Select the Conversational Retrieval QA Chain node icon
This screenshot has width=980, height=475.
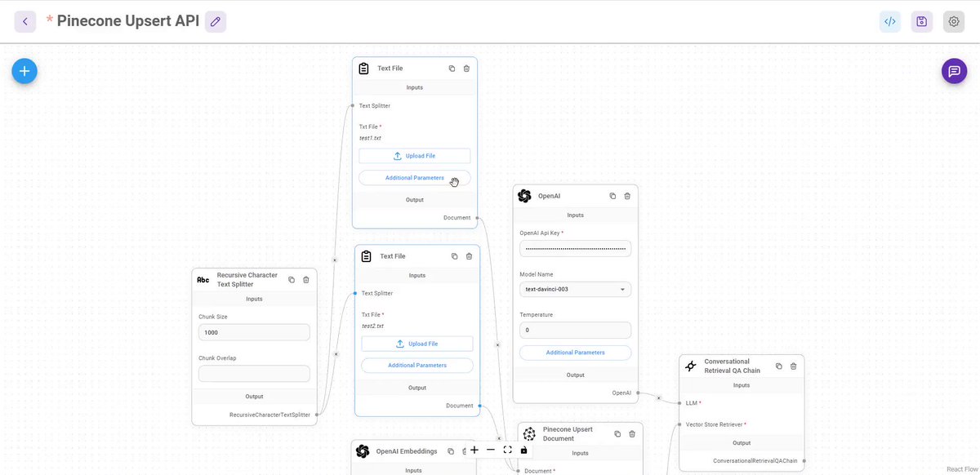(691, 366)
